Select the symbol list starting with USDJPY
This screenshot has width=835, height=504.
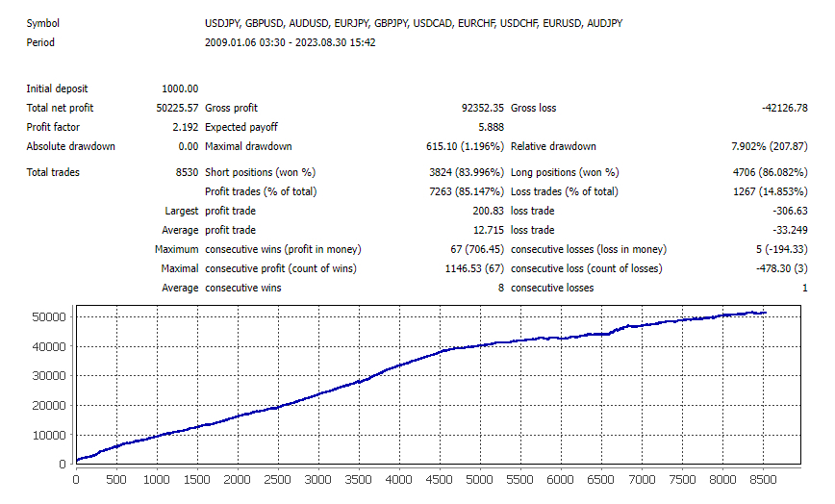(x=414, y=23)
